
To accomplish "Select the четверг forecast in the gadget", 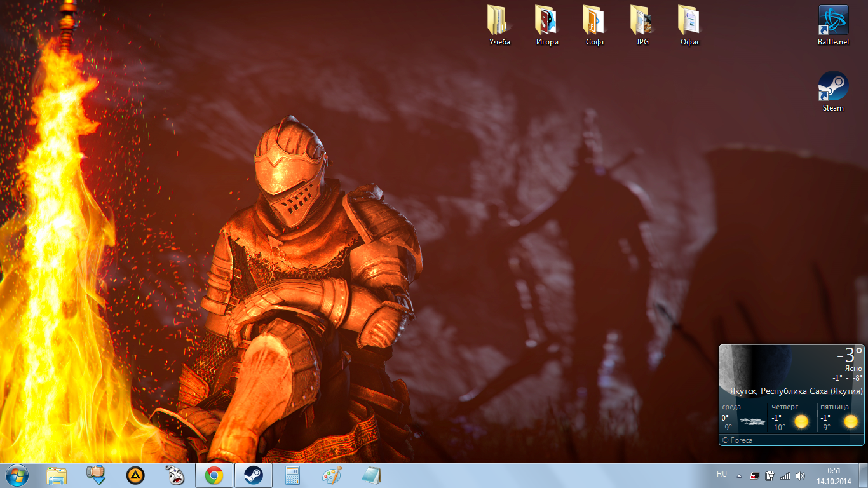I will 793,417.
